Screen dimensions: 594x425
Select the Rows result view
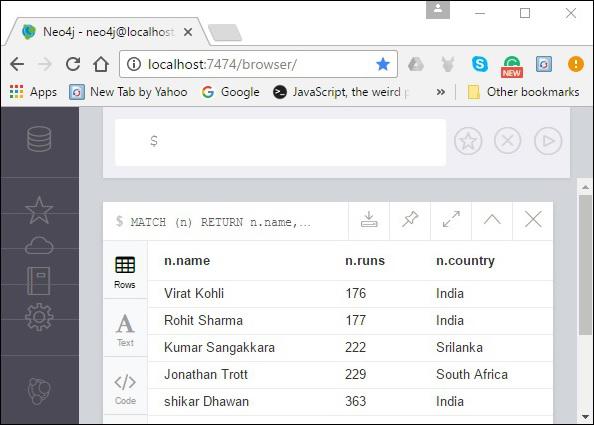(x=125, y=270)
